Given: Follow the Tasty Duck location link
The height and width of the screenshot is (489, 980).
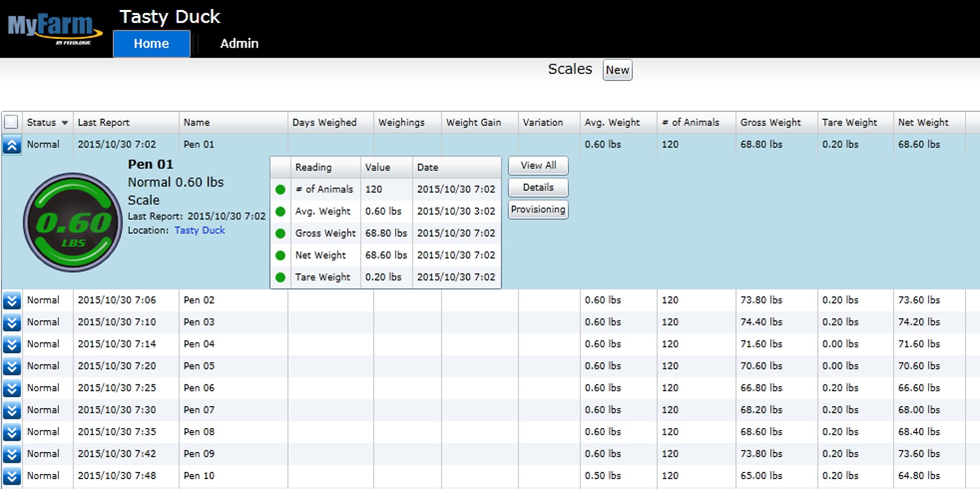Looking at the screenshot, I should (x=199, y=230).
